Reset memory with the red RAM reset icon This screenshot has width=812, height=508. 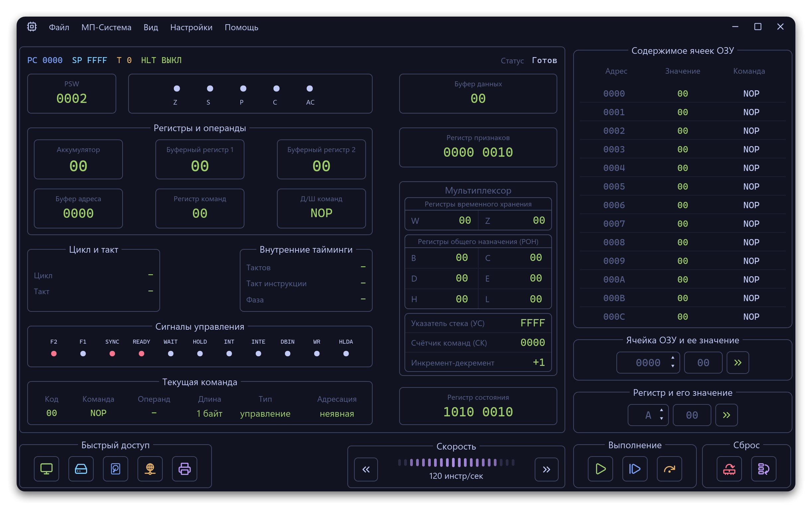(729, 469)
